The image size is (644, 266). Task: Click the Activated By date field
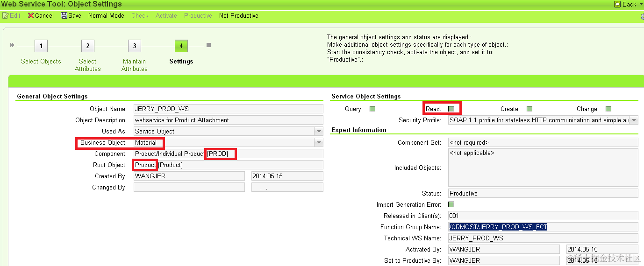[602, 249]
